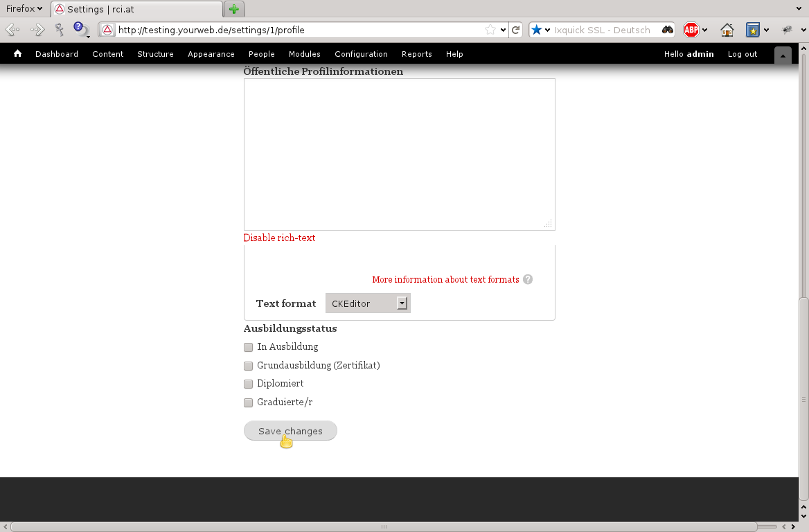This screenshot has width=809, height=532.
Task: Click the forward navigation arrow
Action: tap(36, 30)
